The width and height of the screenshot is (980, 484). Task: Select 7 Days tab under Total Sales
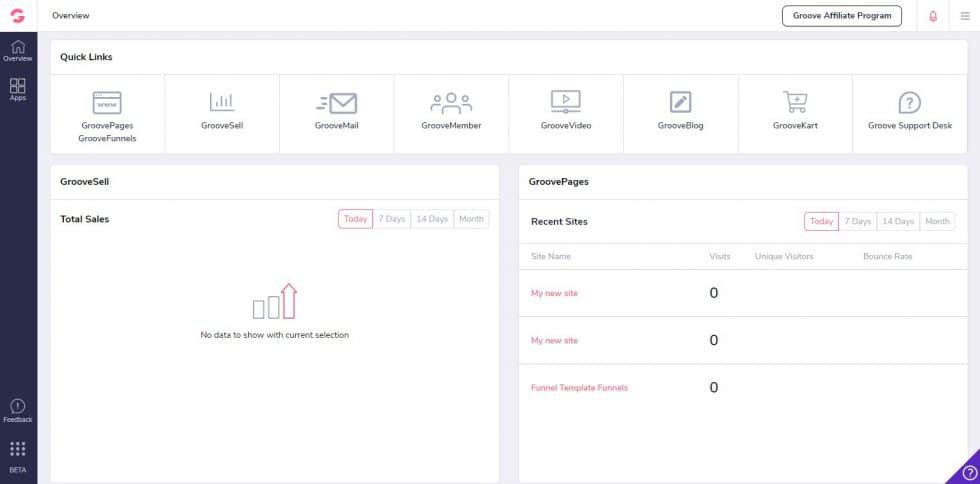392,219
